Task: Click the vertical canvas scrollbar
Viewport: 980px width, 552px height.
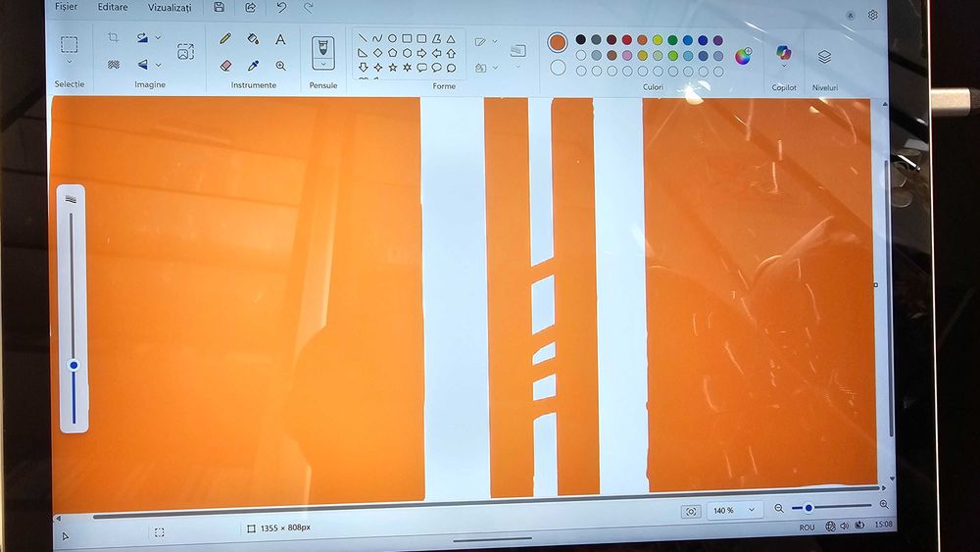Action: coord(889,299)
